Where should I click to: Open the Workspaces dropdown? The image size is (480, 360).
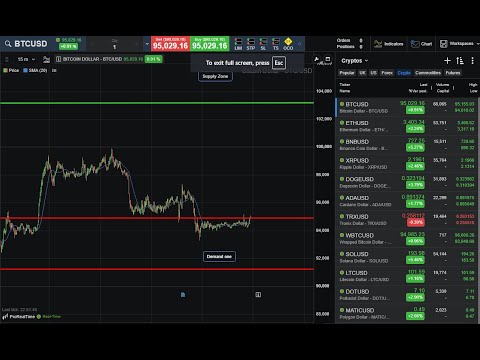point(459,44)
